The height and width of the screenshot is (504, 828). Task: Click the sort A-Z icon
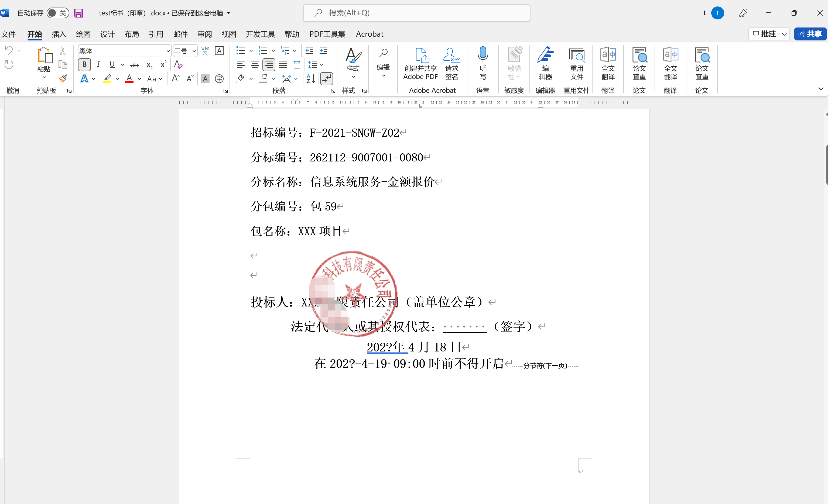click(x=310, y=79)
